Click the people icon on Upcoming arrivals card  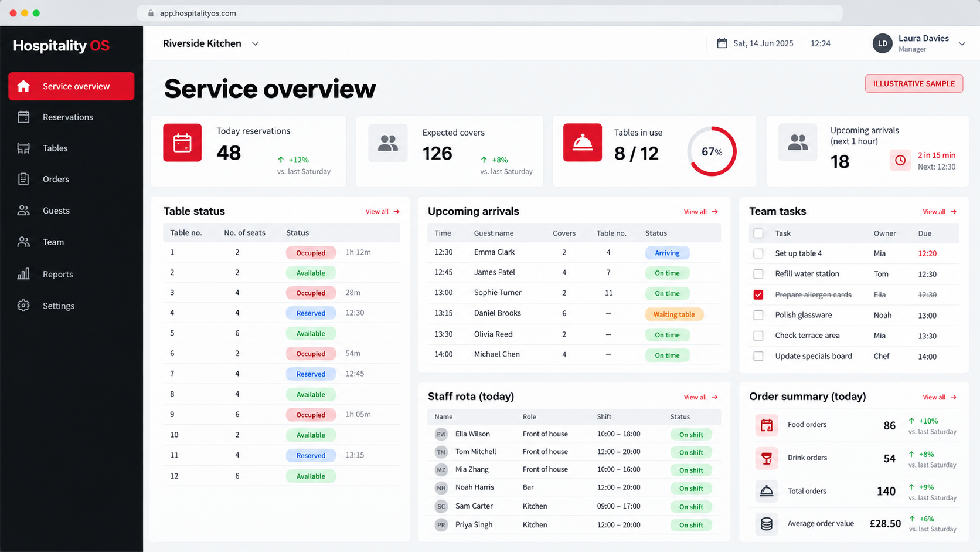click(x=798, y=143)
